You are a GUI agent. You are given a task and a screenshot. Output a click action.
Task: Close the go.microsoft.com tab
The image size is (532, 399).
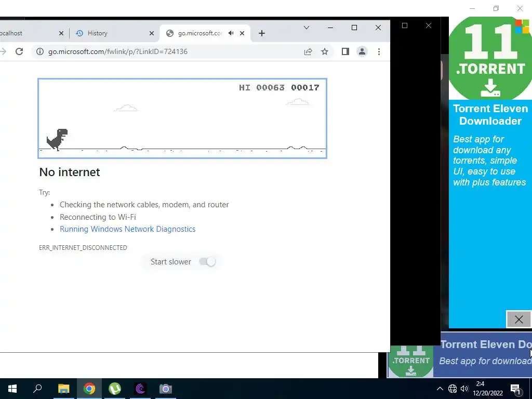(242, 33)
